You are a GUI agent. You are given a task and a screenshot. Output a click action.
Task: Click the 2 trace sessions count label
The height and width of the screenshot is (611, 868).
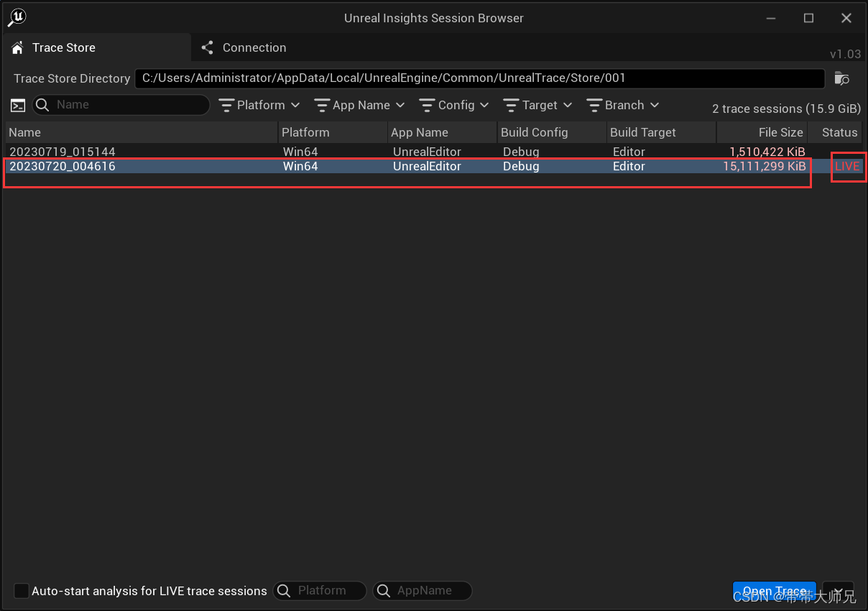point(786,109)
